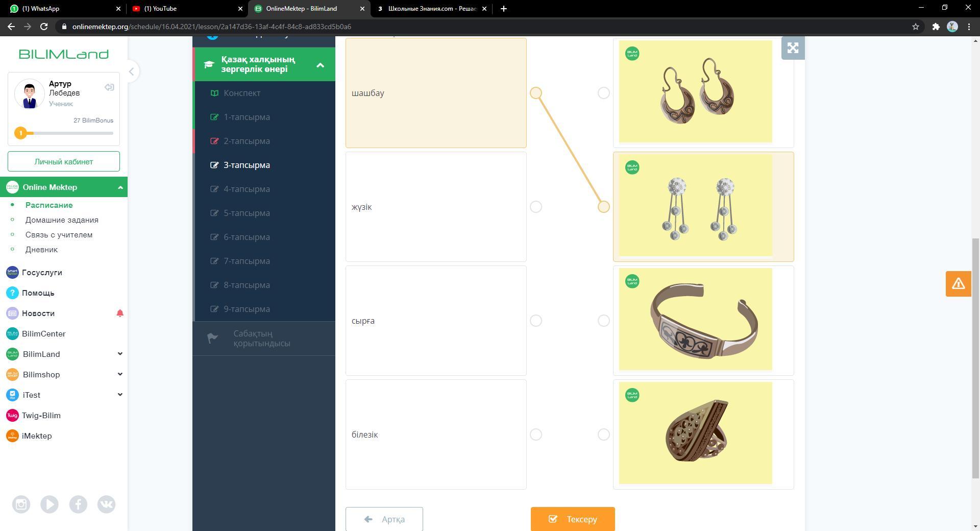Open the Instagram social icon

(x=21, y=504)
